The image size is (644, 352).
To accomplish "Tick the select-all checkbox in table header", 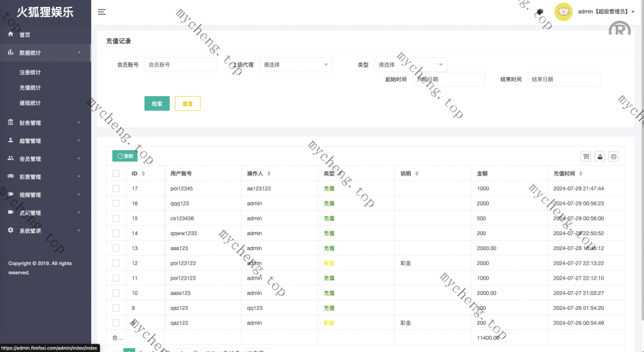I will pyautogui.click(x=116, y=173).
